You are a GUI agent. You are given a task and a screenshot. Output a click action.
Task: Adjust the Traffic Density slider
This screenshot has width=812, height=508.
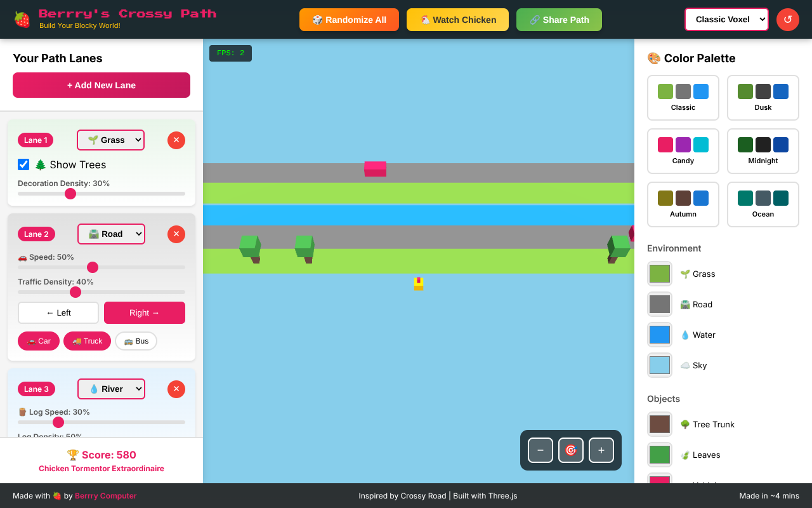(x=75, y=292)
